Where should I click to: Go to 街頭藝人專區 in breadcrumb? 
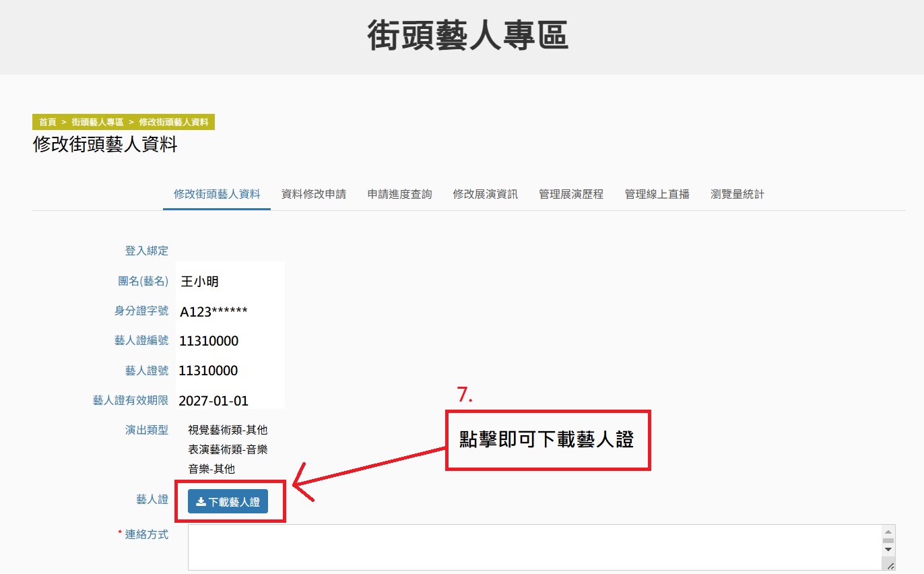(x=98, y=122)
